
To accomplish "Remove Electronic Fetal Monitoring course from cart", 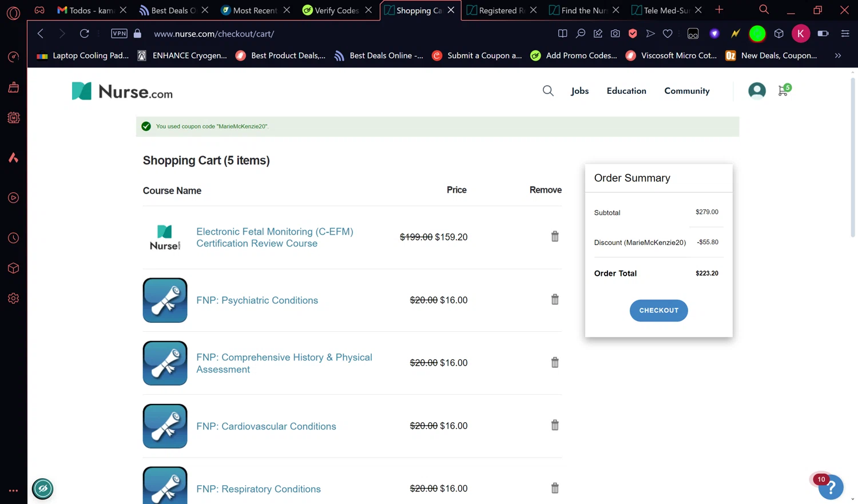I will (x=554, y=237).
